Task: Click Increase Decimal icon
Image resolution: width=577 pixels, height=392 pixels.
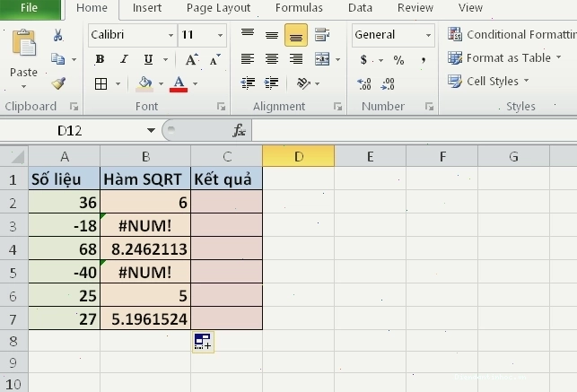Action: (x=364, y=83)
